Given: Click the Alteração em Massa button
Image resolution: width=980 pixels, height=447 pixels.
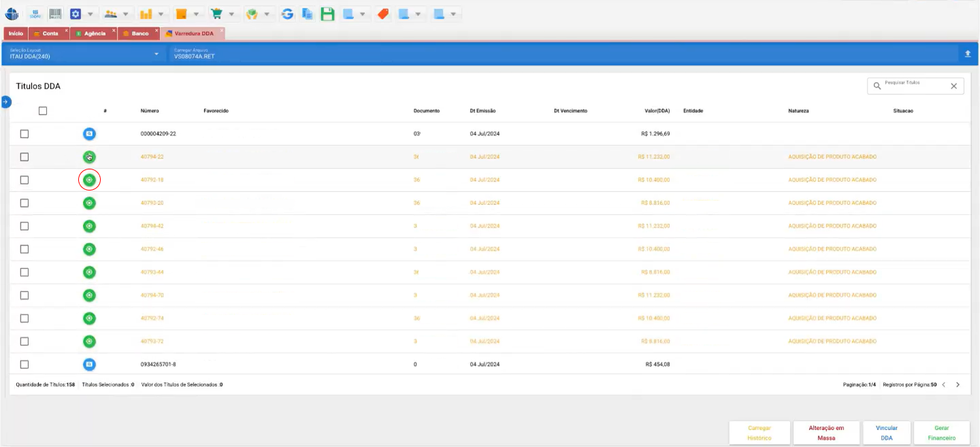Looking at the screenshot, I should (826, 433).
